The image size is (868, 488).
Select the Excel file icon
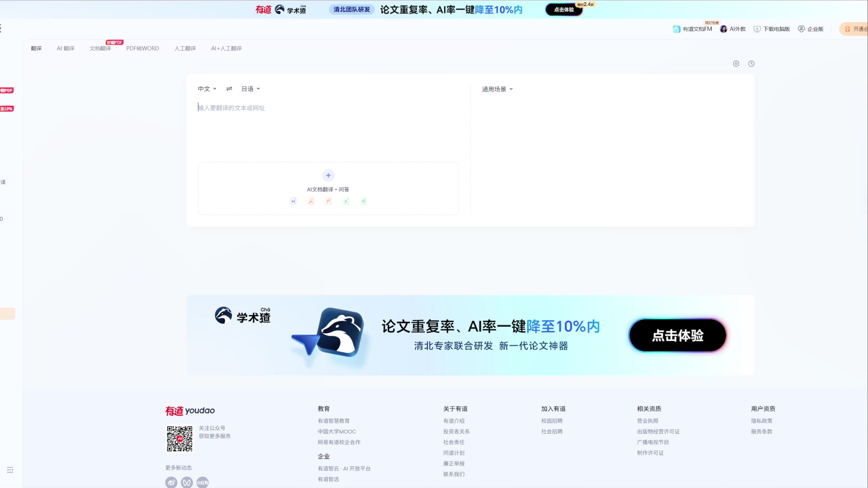pyautogui.click(x=346, y=201)
